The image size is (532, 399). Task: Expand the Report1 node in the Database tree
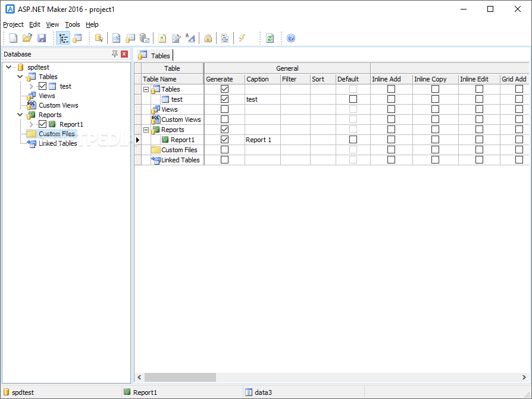[x=31, y=124]
